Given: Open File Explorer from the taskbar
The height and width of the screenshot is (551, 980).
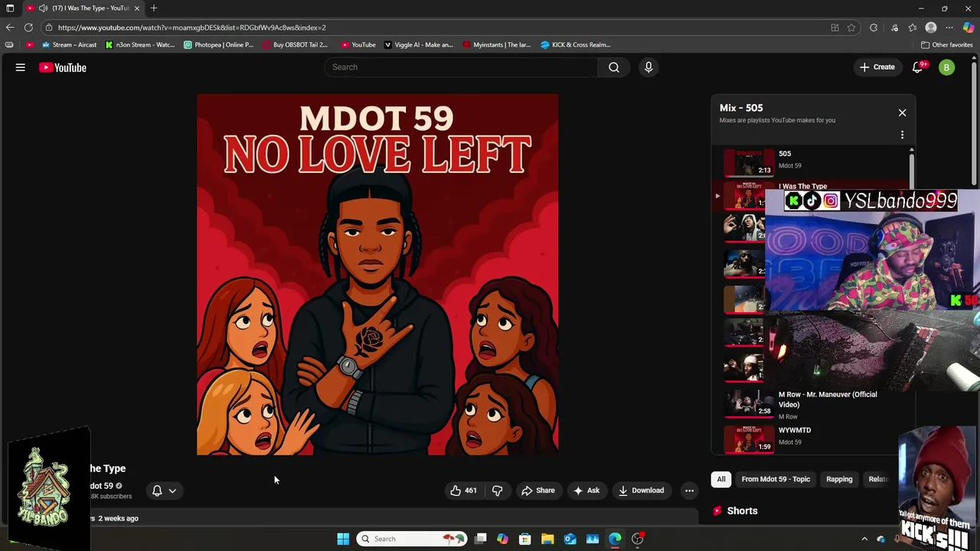Looking at the screenshot, I should [x=547, y=539].
